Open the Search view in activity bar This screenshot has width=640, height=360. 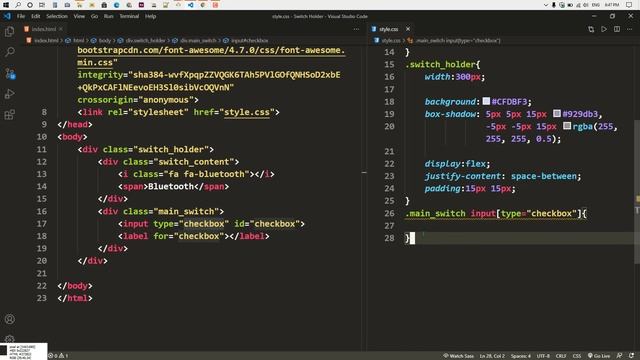click(9, 52)
